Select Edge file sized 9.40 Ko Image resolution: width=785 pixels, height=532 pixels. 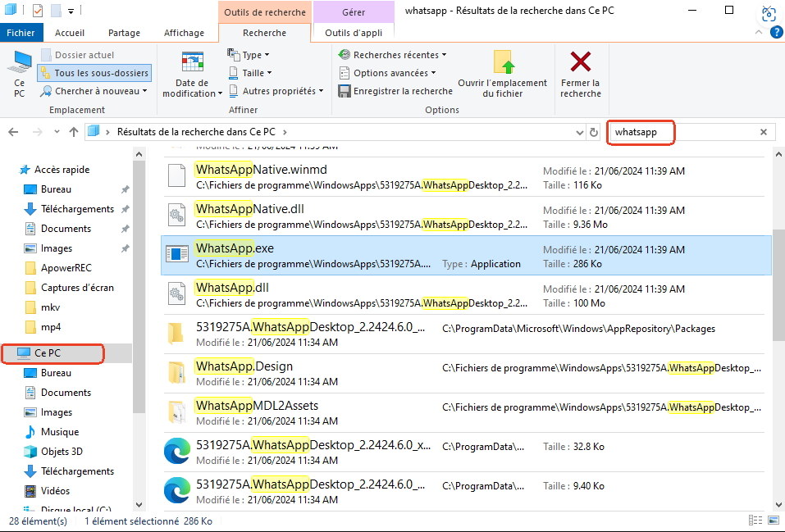(177, 491)
